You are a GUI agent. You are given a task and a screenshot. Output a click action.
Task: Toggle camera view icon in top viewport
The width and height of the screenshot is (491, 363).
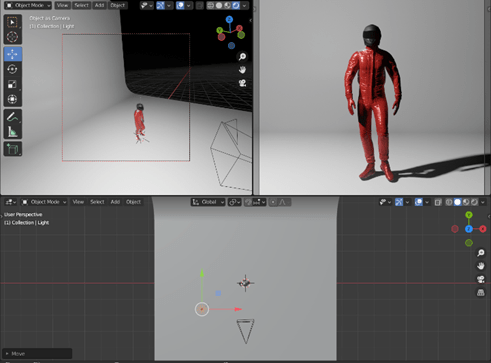[x=242, y=83]
